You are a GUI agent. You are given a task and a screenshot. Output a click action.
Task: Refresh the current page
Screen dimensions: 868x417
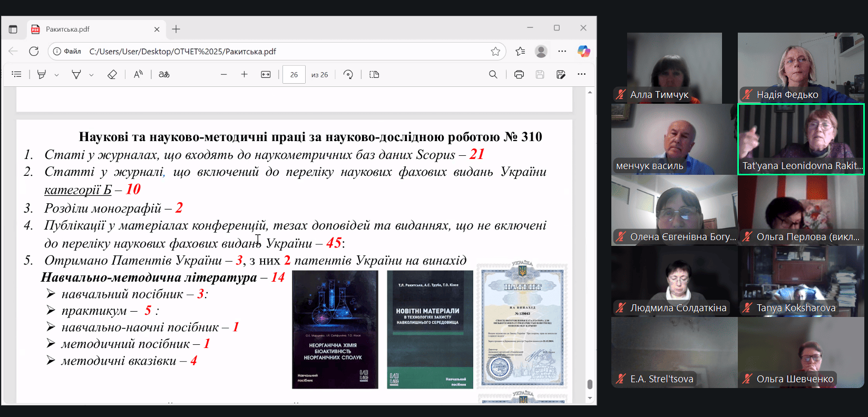pyautogui.click(x=34, y=51)
